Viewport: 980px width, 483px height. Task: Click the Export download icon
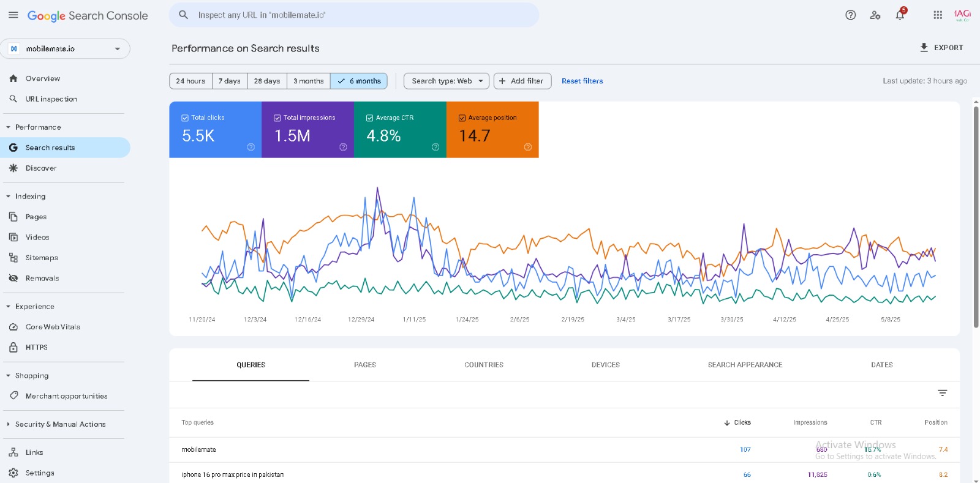point(924,47)
